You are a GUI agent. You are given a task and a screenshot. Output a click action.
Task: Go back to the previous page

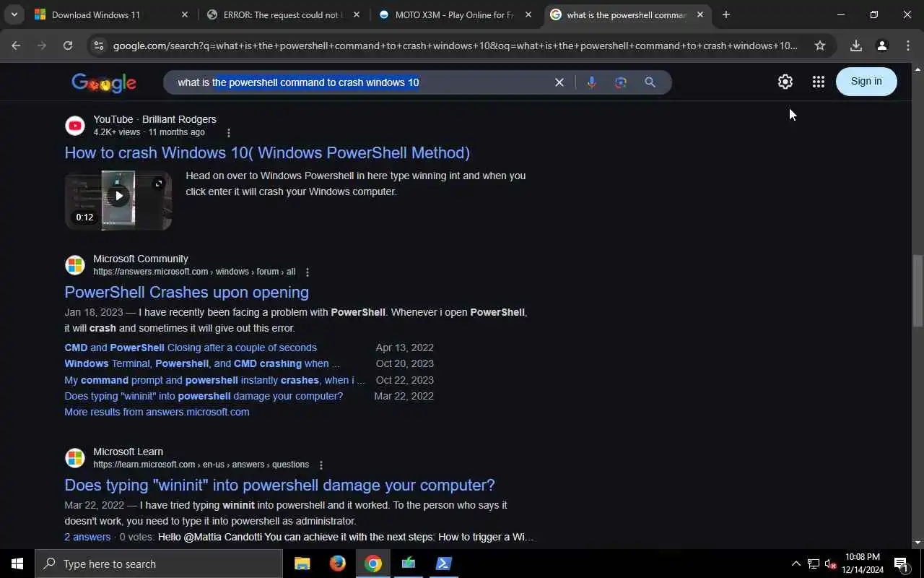[x=16, y=46]
